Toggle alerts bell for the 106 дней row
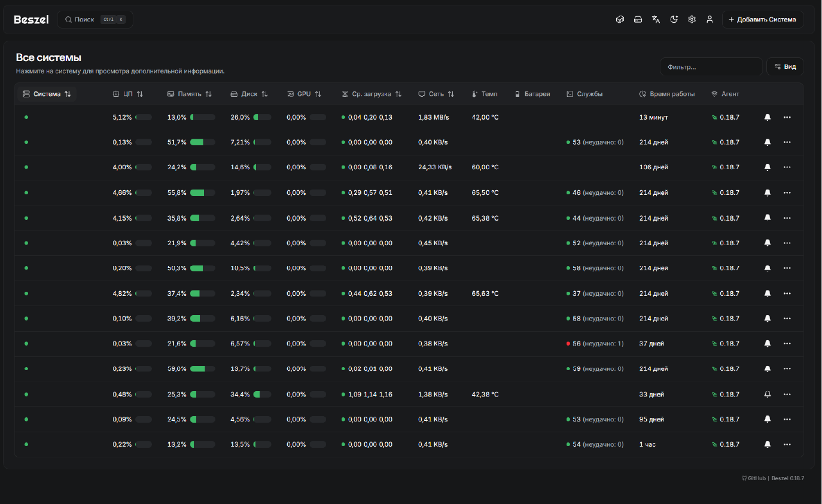The height and width of the screenshot is (504, 822). [x=768, y=167]
